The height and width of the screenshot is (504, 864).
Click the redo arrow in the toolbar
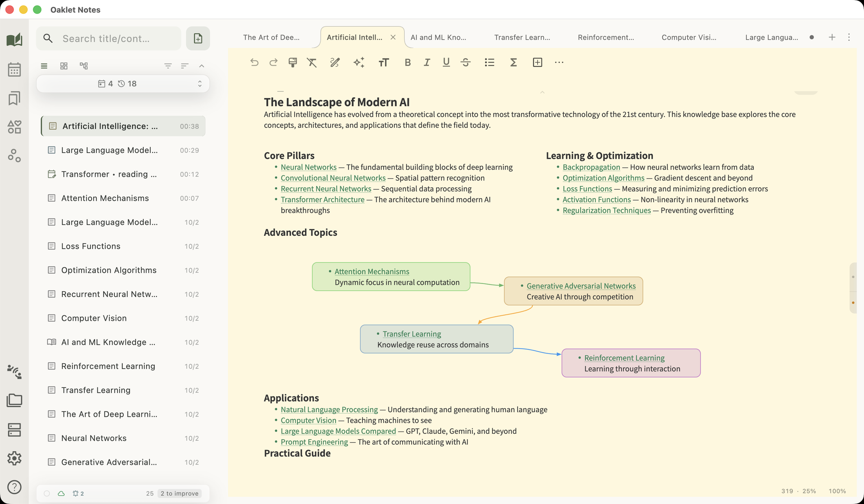tap(273, 62)
